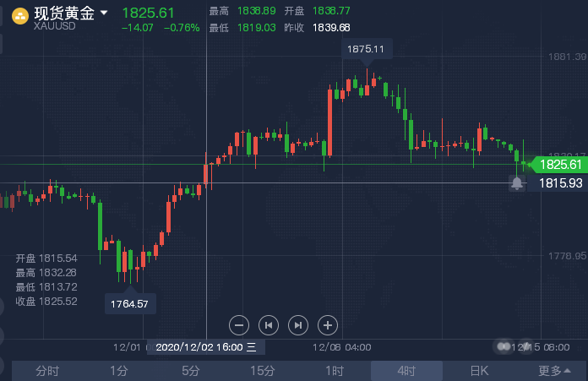Click the 1815.93 alert price label
Viewport: 588px width, 381px height.
click(x=558, y=183)
